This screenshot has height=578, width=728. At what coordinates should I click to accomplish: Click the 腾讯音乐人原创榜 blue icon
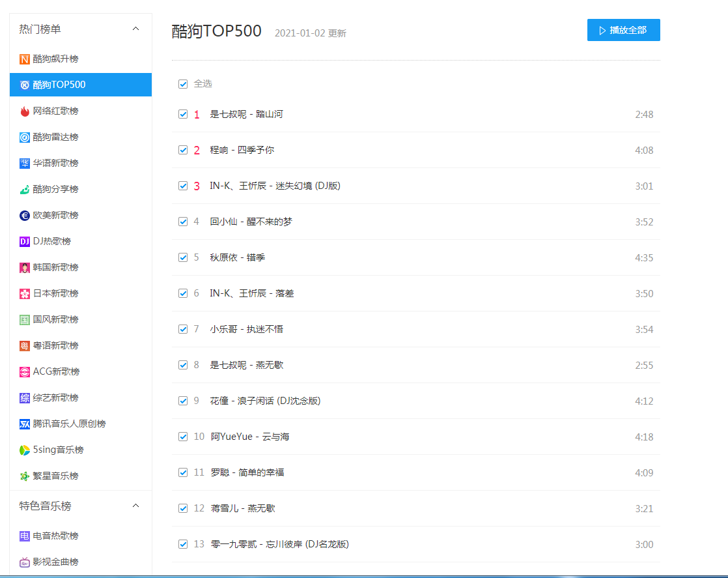25,424
